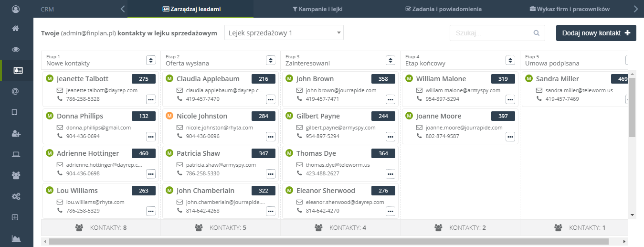Image resolution: width=644 pixels, height=247 pixels.
Task: Click the email donna.phillips@gmail.com
Action: [x=98, y=128]
